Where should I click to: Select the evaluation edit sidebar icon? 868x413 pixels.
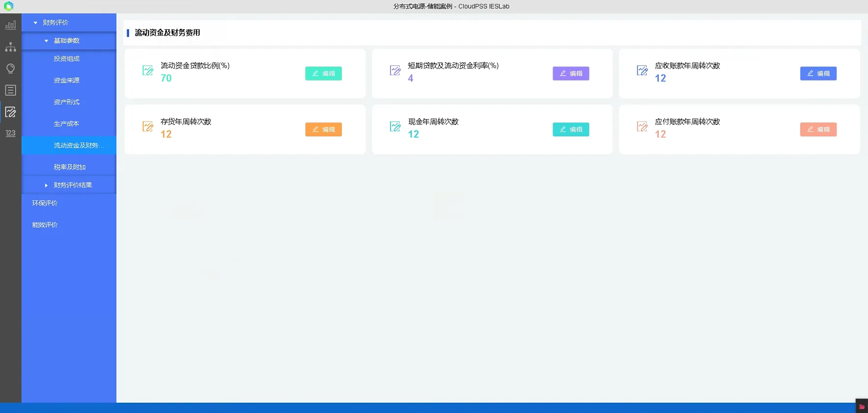11,112
